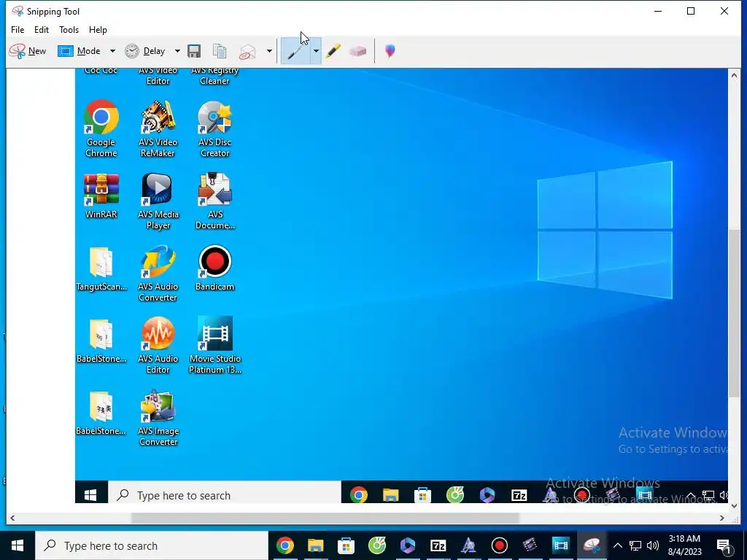
Task: Open the Edit menu
Action: tap(42, 29)
